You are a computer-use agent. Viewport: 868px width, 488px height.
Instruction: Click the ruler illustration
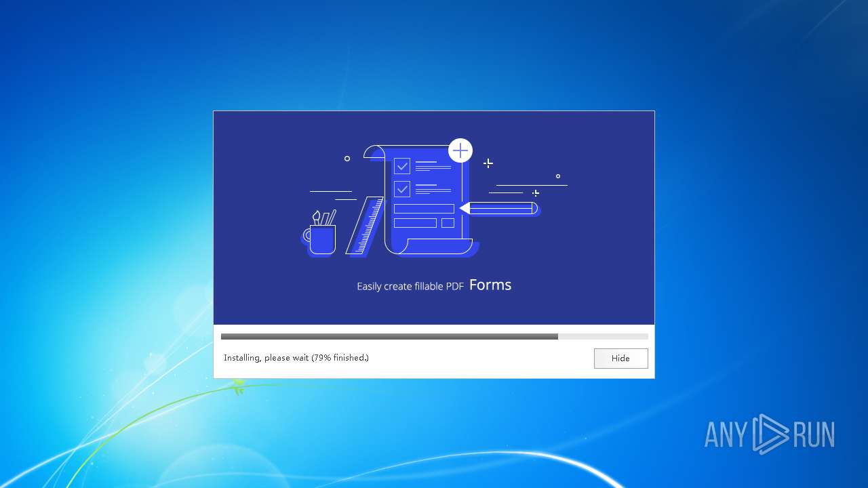tap(365, 226)
